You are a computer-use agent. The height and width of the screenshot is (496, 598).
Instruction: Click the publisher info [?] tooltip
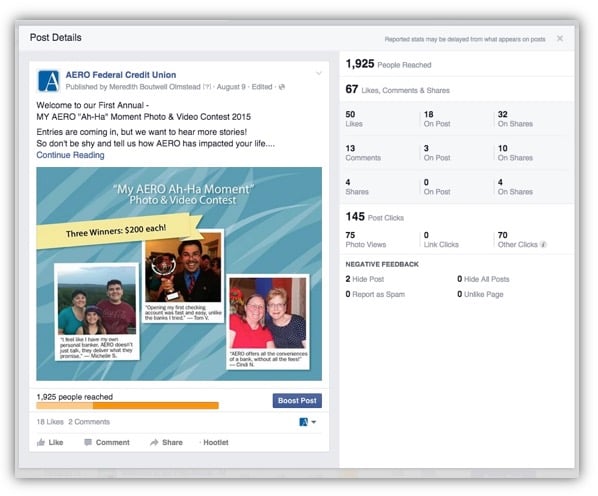point(207,87)
